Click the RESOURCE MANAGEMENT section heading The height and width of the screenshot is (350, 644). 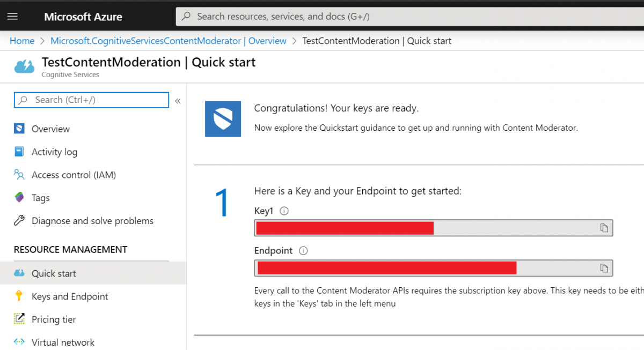click(x=71, y=249)
